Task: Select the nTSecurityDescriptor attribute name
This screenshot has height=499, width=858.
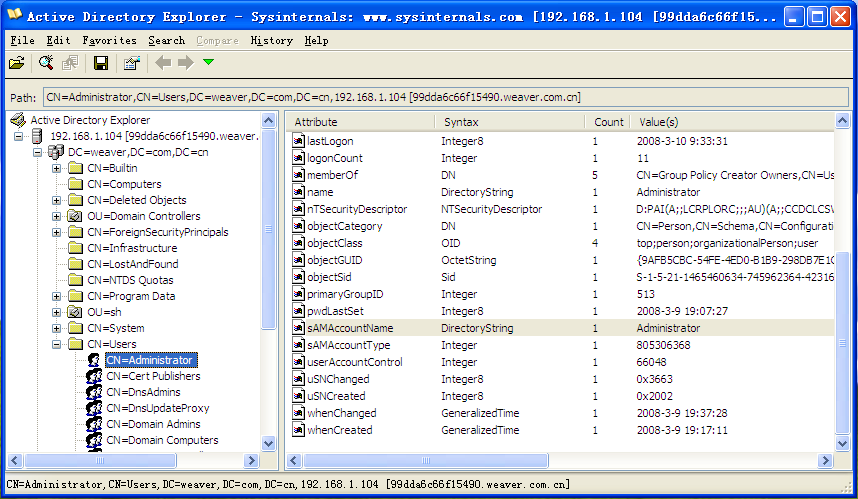Action: (x=357, y=209)
